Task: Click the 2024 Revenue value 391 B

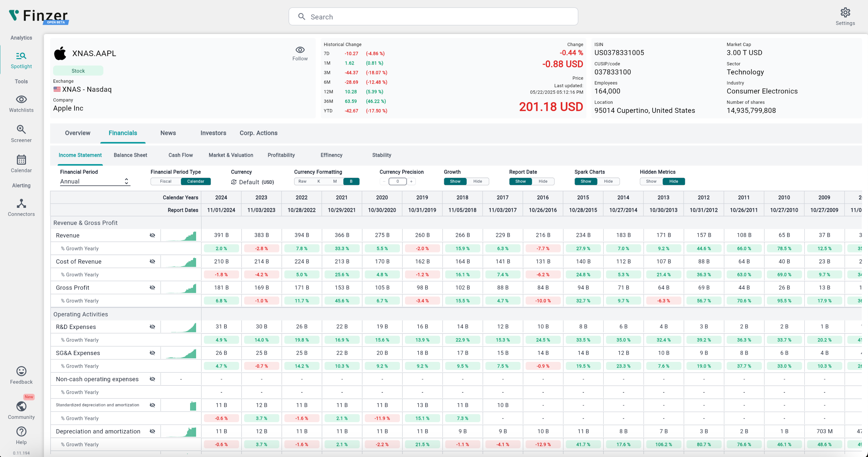Action: [x=221, y=235]
